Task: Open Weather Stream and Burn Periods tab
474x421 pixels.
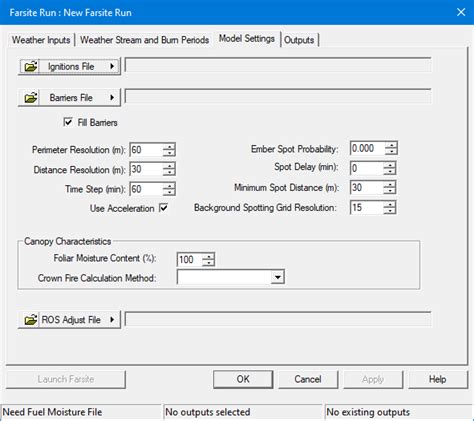Action: [144, 40]
